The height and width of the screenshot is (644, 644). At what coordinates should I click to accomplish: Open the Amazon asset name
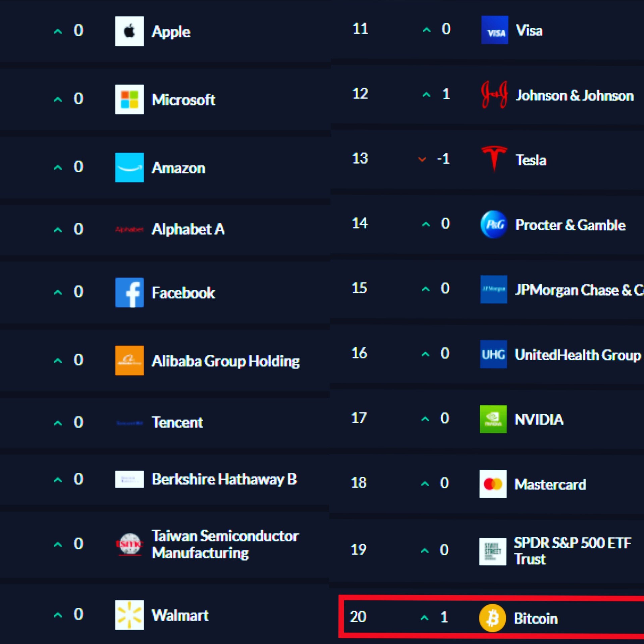(178, 168)
